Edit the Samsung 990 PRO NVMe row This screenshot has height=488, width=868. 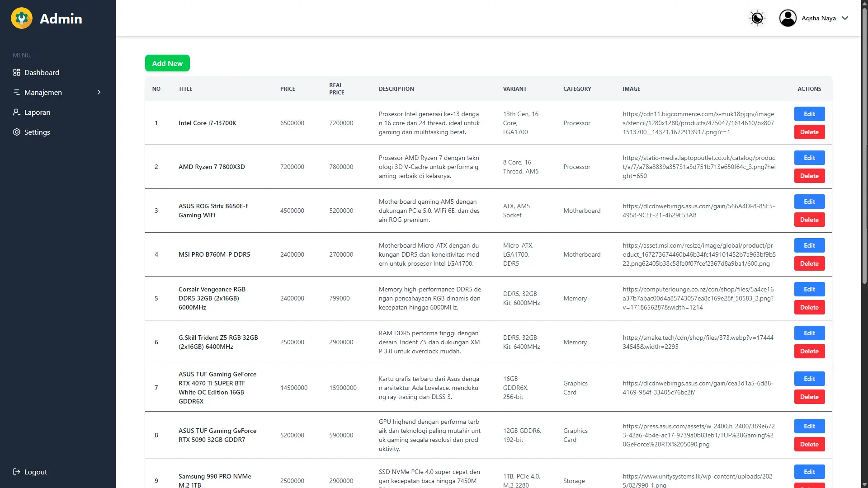pyautogui.click(x=809, y=472)
